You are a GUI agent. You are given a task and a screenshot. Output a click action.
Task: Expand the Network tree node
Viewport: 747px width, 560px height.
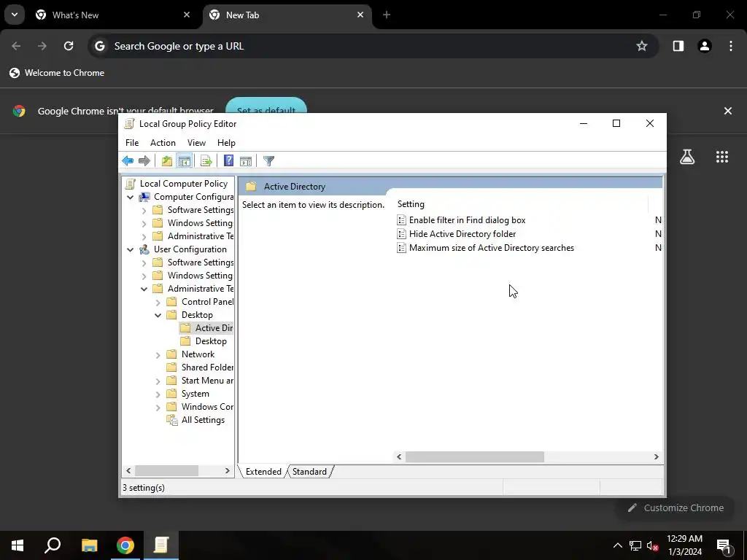tap(158, 355)
